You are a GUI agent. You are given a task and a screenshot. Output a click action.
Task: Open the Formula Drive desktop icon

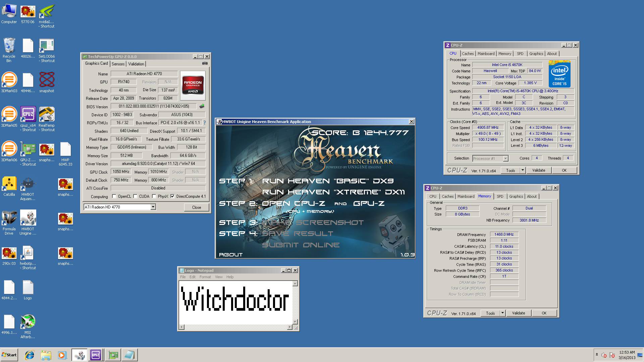pos(9,223)
